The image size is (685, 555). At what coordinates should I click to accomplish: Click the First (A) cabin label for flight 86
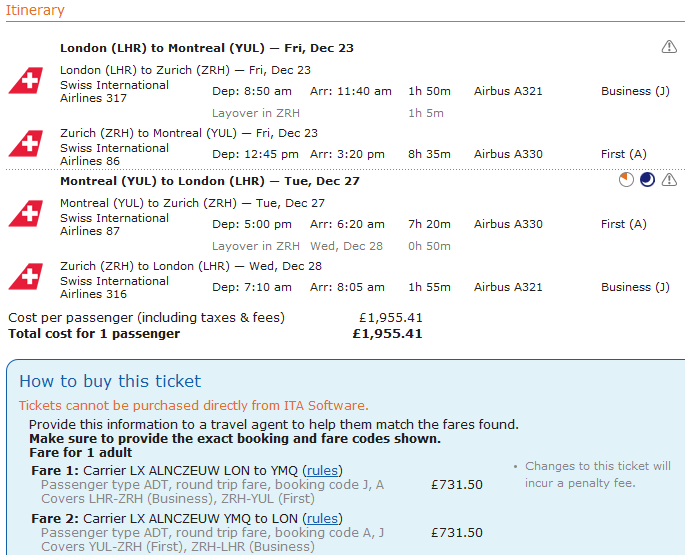625,154
